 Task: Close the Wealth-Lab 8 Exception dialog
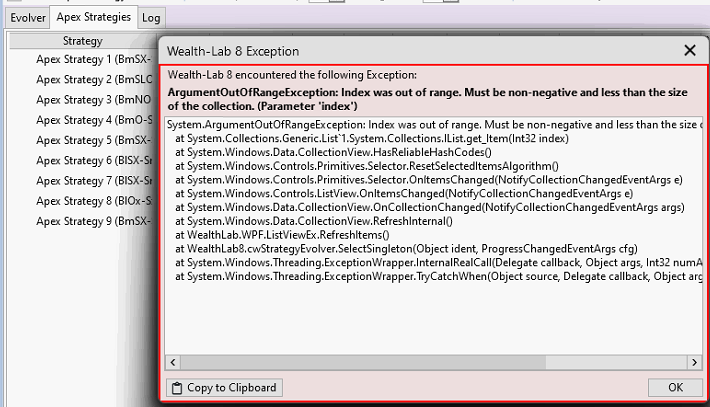click(690, 50)
